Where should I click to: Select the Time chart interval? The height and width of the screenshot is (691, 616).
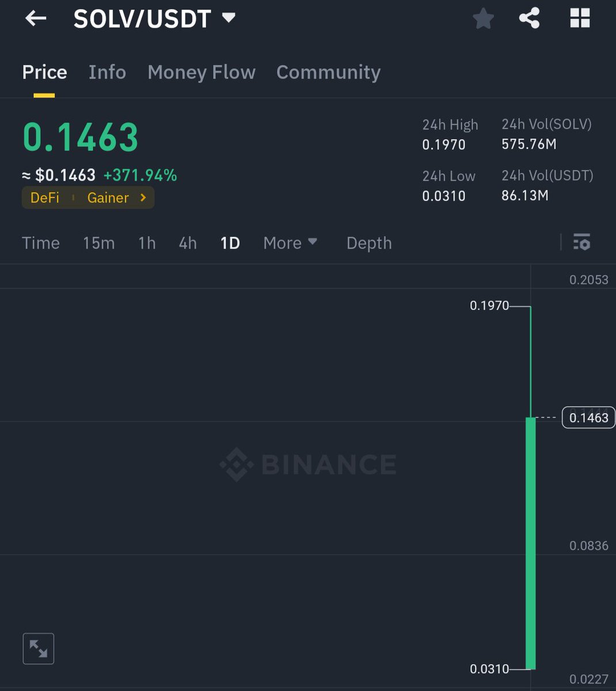(x=41, y=243)
